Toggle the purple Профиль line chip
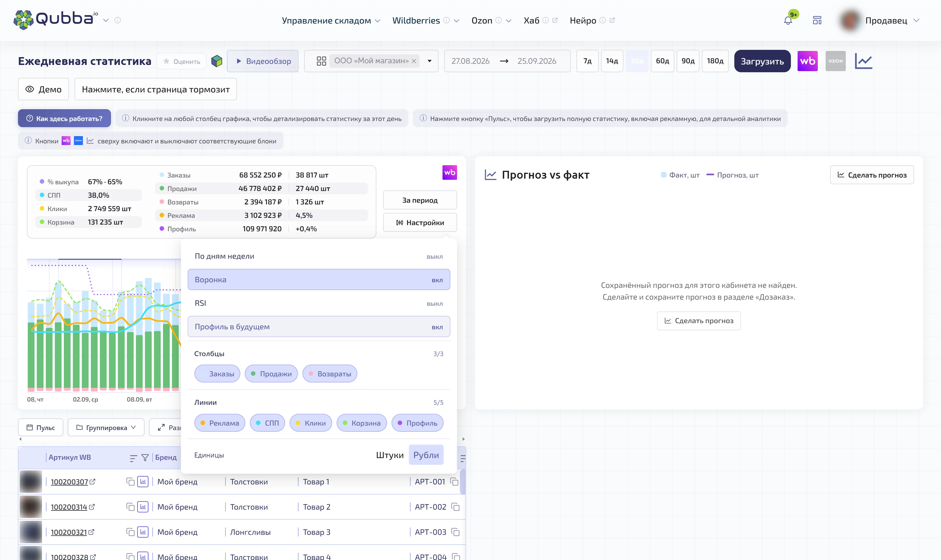Image resolution: width=941 pixels, height=560 pixels. pyautogui.click(x=417, y=423)
